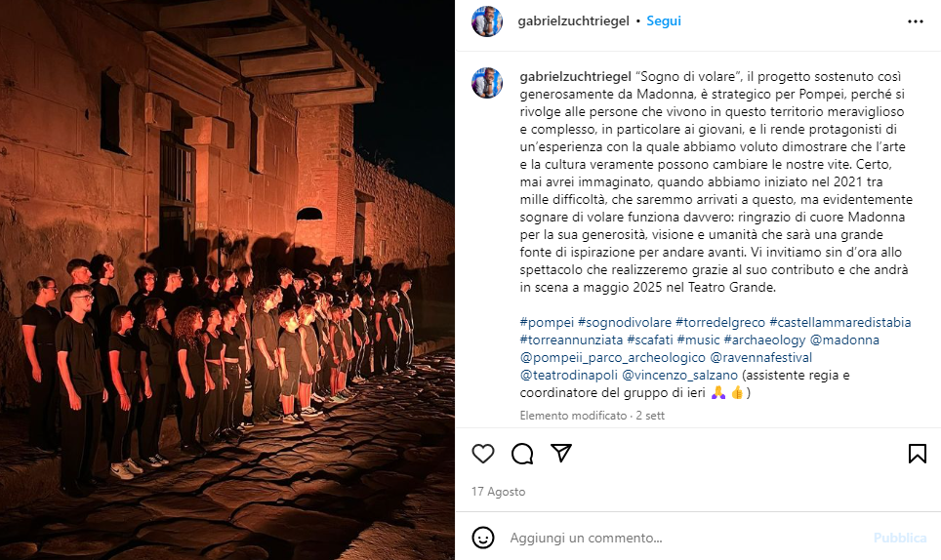941x560 pixels.
Task: Open the caption avatar of gabrielzuchtriegel
Action: (x=487, y=83)
